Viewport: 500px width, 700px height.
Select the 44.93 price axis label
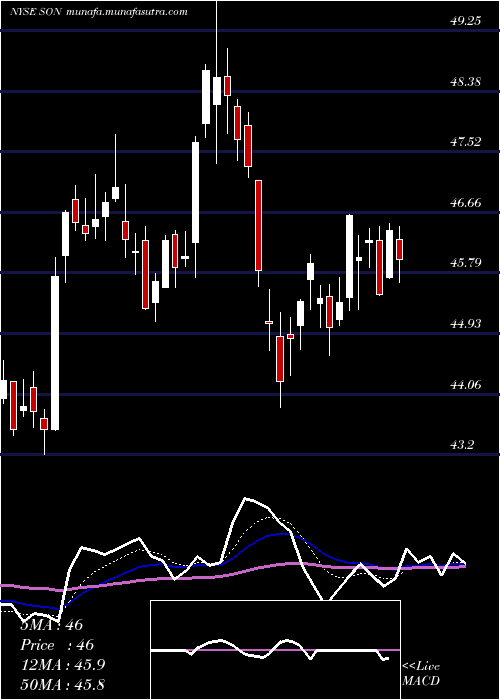pyautogui.click(x=466, y=323)
